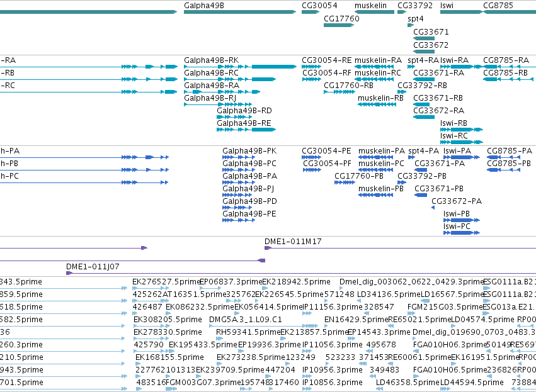Click the spt4-RA transcript label
The width and height of the screenshot is (536, 392).
(423, 60)
